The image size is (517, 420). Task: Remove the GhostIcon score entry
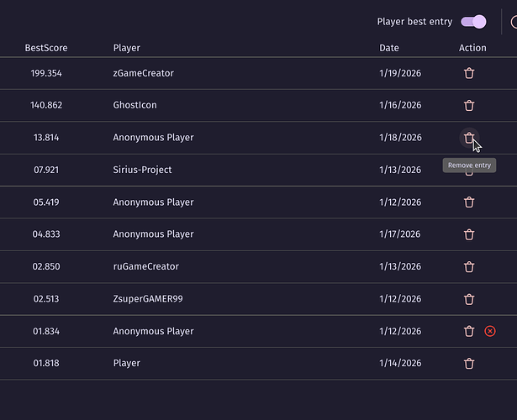pos(469,106)
